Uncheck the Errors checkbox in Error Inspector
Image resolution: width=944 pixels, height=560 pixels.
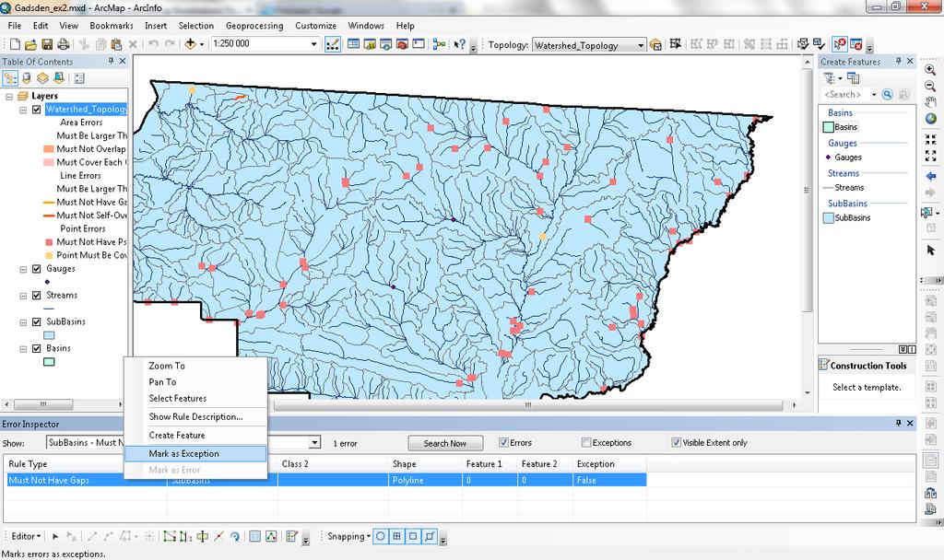tap(503, 443)
